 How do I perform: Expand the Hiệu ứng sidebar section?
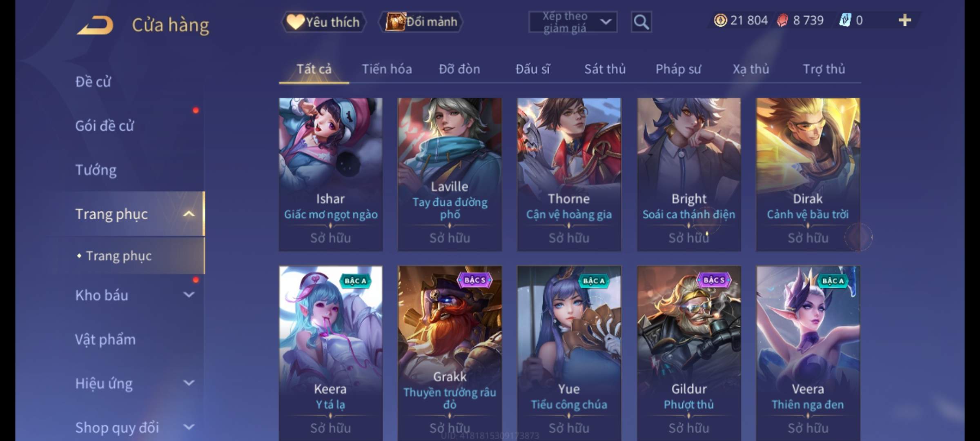(x=189, y=383)
